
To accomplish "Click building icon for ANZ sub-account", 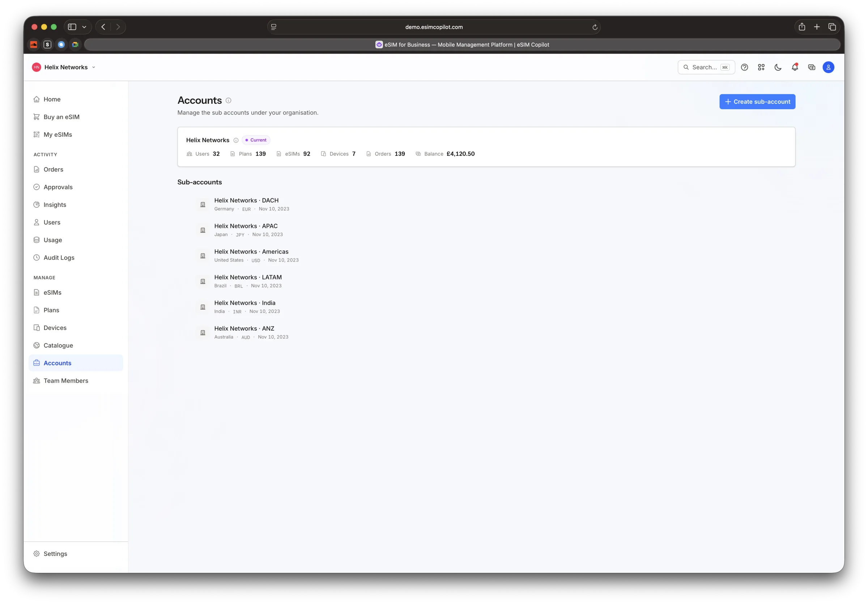I will [x=203, y=333].
